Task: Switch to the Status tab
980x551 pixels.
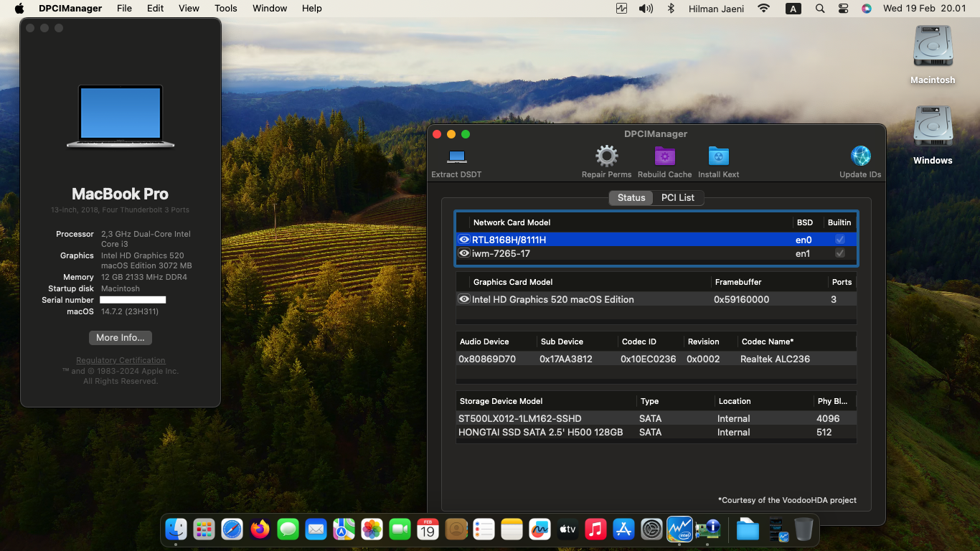Action: [x=631, y=197]
